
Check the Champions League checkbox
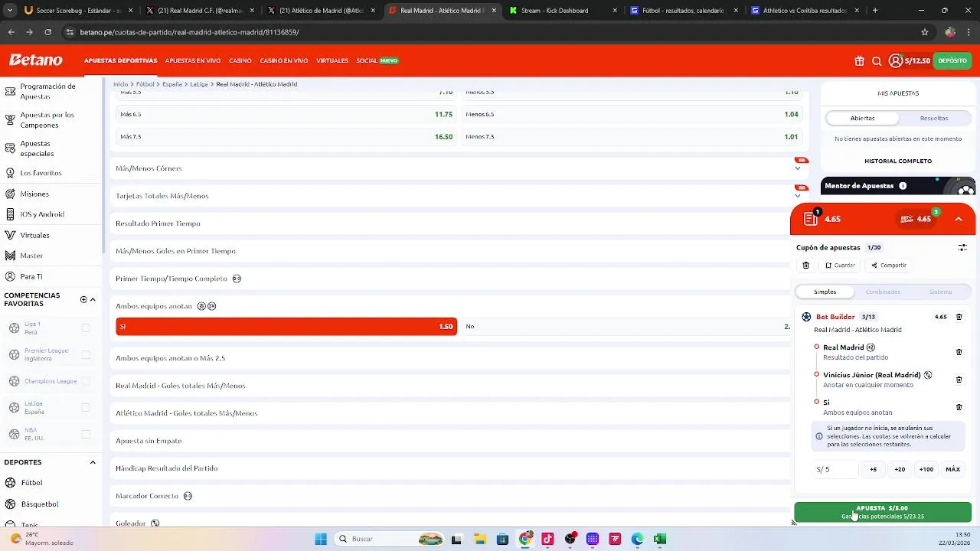click(x=86, y=381)
